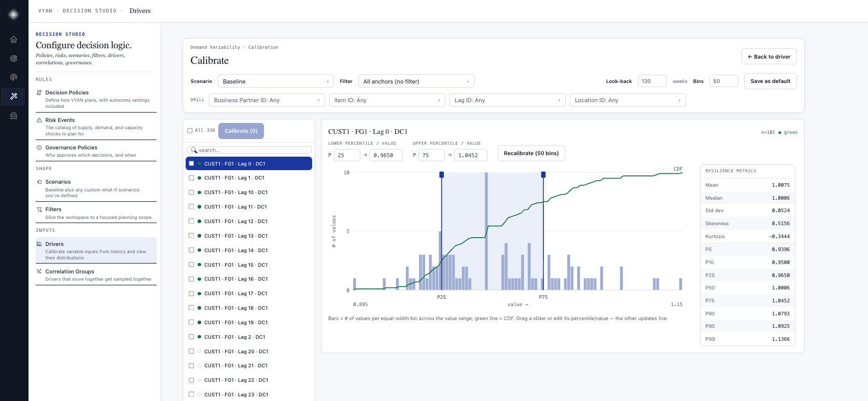This screenshot has height=401, width=868.
Task: Click the Correlation Groups icon
Action: (x=39, y=271)
